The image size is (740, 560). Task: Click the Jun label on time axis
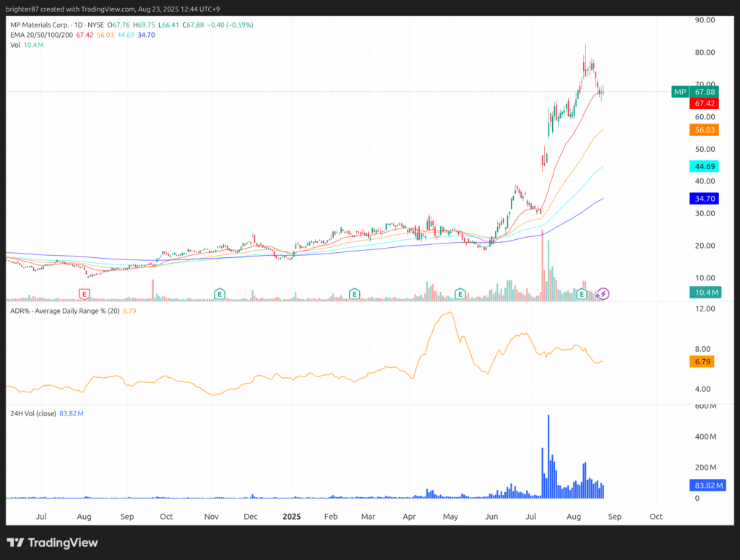pyautogui.click(x=491, y=517)
